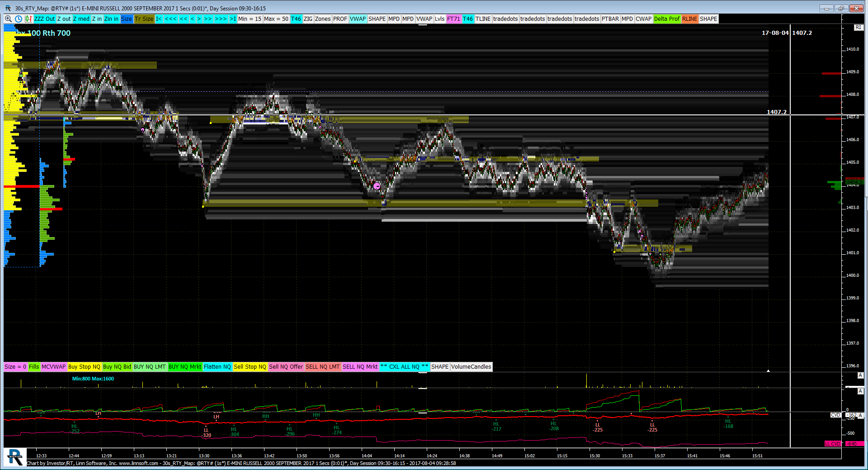Click the Investor/RT logo at bottom left
The image size is (868, 470).
[15, 457]
